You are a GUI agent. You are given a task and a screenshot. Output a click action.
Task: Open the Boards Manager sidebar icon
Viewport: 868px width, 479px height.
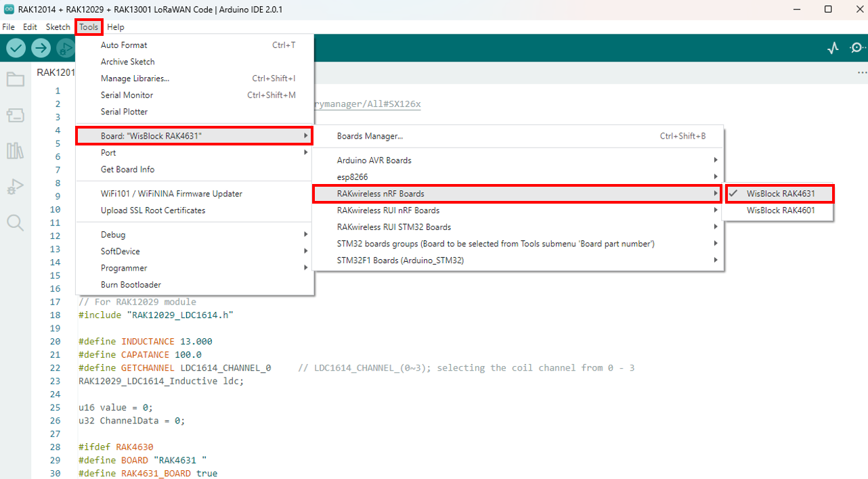pos(15,116)
